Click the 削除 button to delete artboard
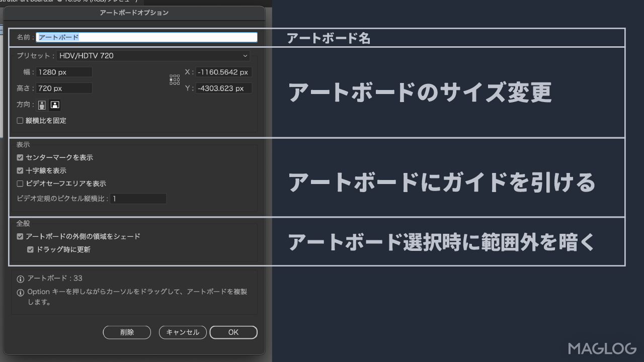This screenshot has width=644, height=362. (x=127, y=332)
